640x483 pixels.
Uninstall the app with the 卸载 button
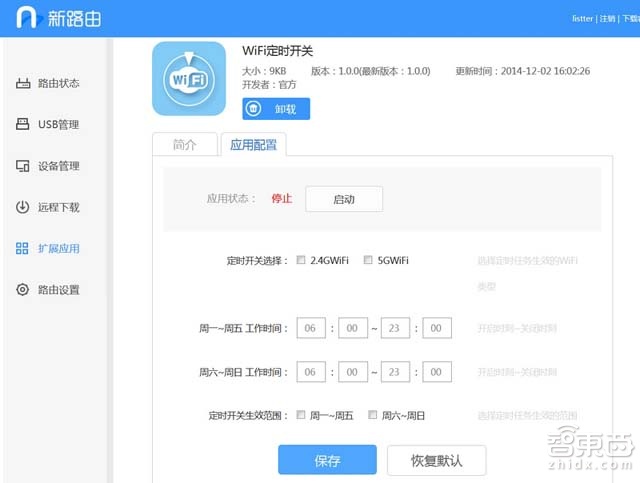276,109
